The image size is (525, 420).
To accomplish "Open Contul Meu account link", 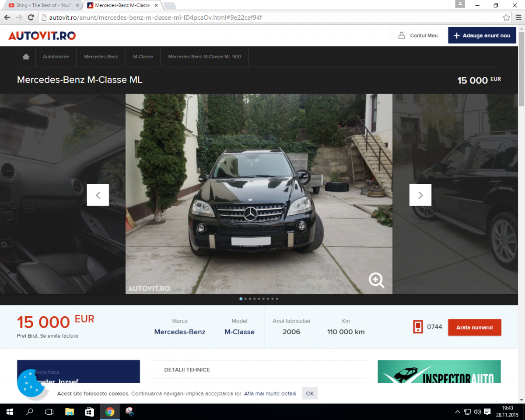I will pyautogui.click(x=424, y=35).
